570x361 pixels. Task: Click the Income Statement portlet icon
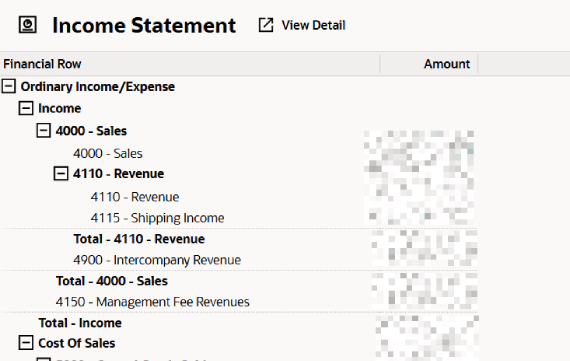coord(28,25)
